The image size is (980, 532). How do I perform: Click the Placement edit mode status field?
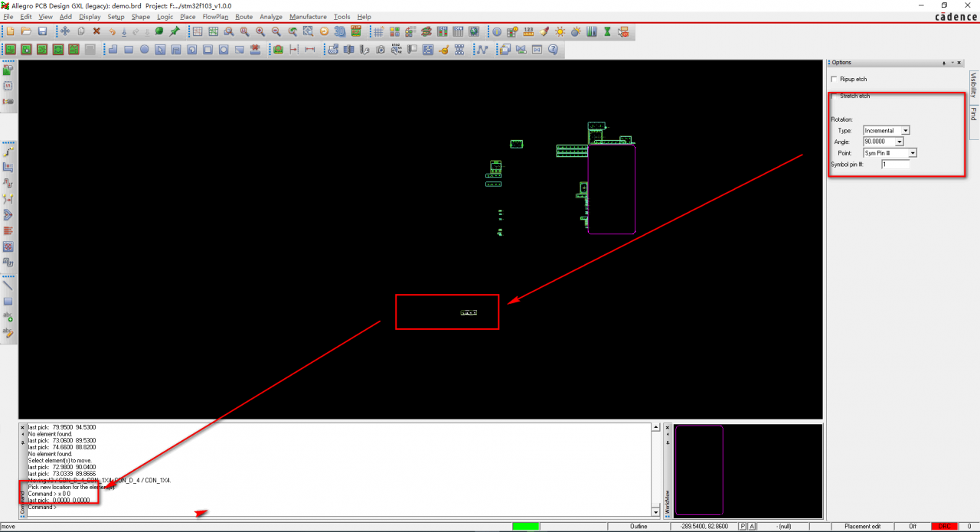point(862,527)
